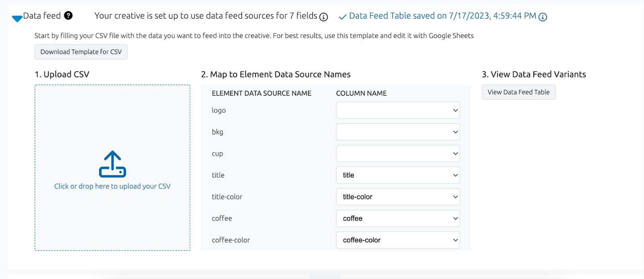Click 'Click or drop here to upload your CSV'
The image size is (644, 279).
[x=112, y=186]
